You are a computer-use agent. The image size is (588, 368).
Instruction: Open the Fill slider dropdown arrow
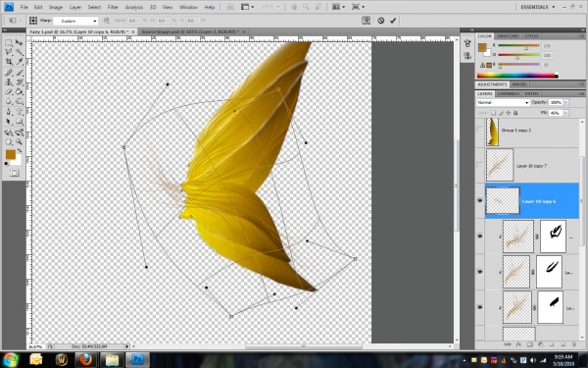pos(565,113)
